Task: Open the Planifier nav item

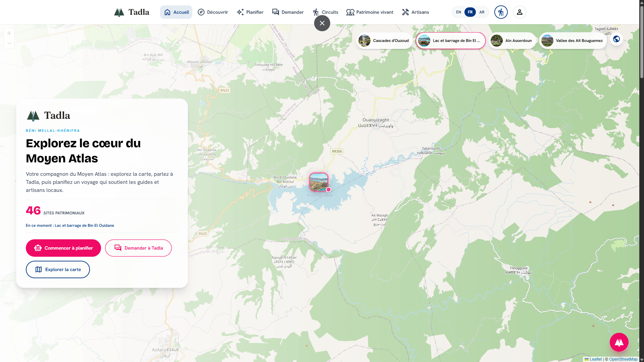Action: (x=250, y=12)
